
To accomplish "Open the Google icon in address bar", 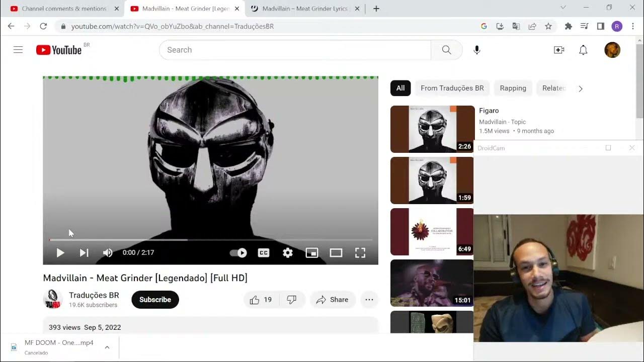I will point(484,26).
